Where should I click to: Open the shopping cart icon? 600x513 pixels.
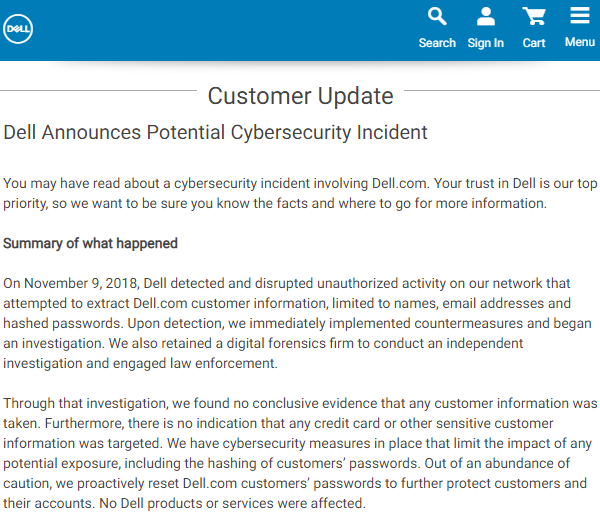tap(534, 17)
